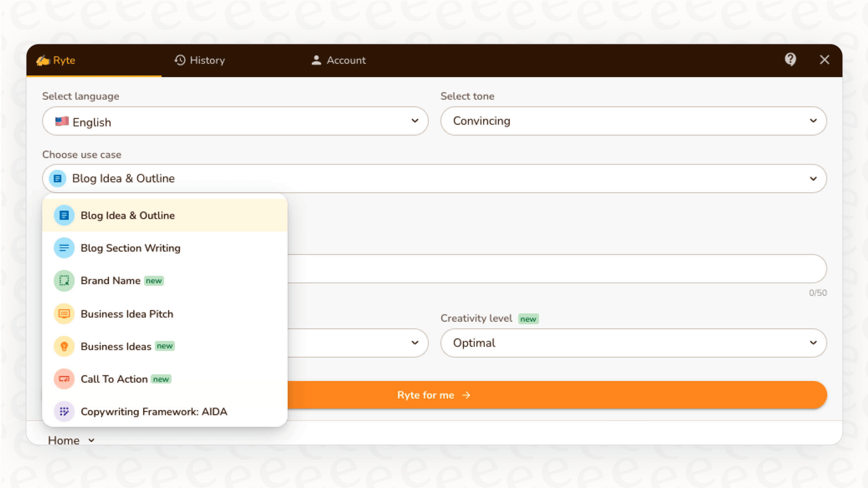
Task: Open the help question mark icon
Action: click(x=790, y=60)
